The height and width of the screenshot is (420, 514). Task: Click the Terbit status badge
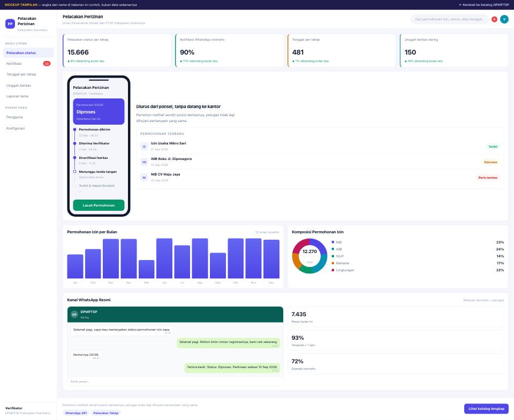coord(493,147)
